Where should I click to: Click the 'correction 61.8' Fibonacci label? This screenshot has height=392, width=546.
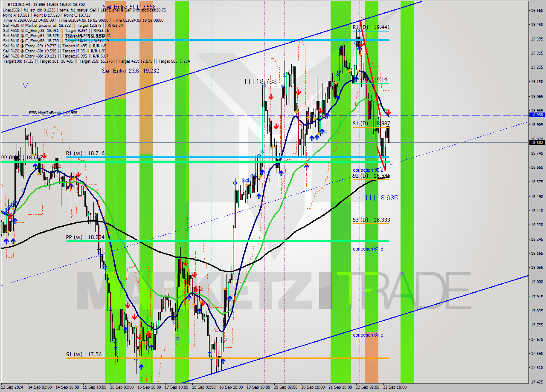coord(368,249)
